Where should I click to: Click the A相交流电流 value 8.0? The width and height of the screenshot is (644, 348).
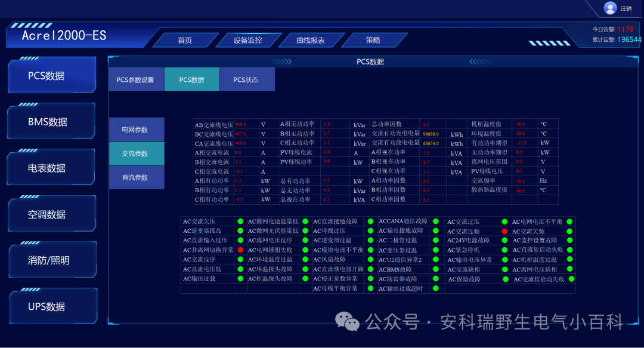[x=238, y=153]
